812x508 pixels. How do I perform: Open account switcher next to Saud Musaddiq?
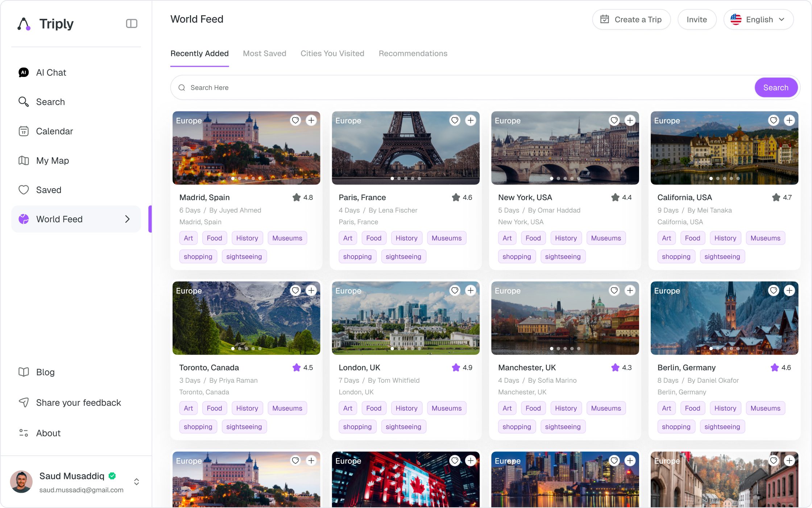[136, 482]
